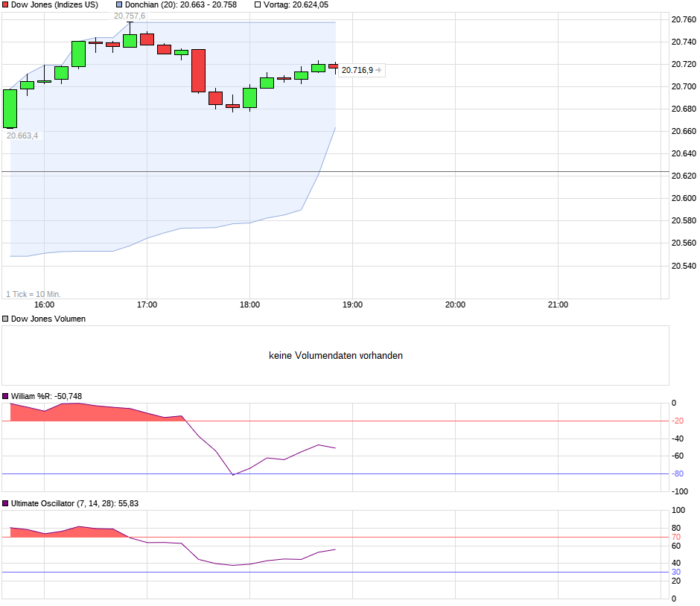
Task: Click the 20.700 price axis label
Action: (684, 86)
